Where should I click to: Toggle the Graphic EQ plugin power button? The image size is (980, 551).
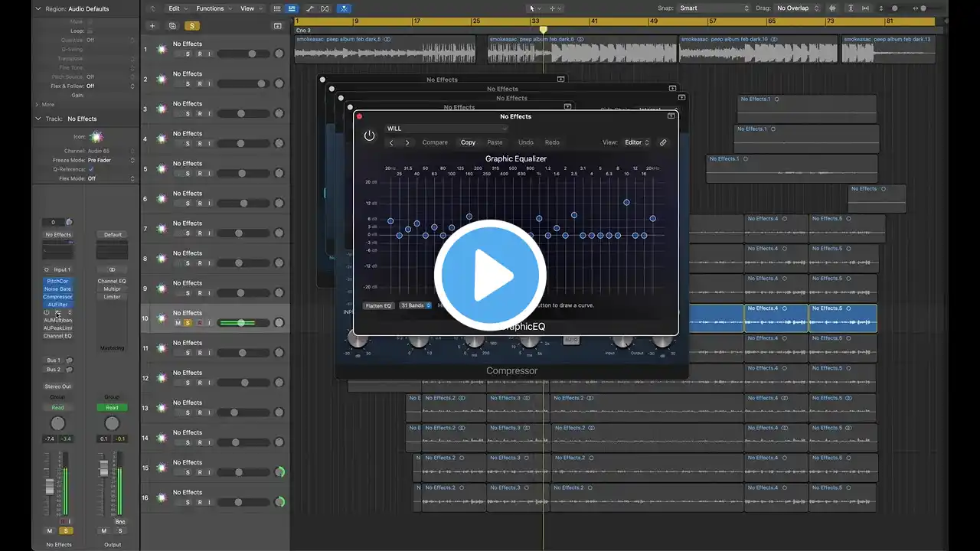[369, 135]
